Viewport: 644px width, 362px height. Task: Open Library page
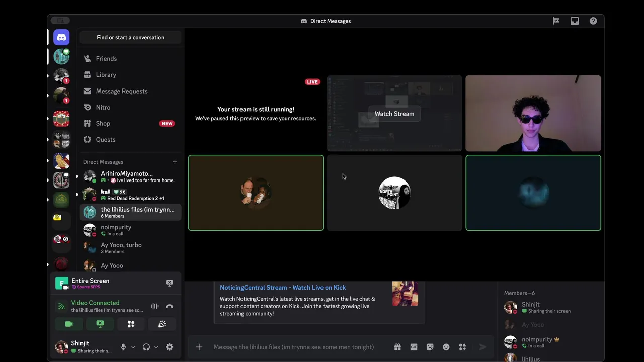130,75
